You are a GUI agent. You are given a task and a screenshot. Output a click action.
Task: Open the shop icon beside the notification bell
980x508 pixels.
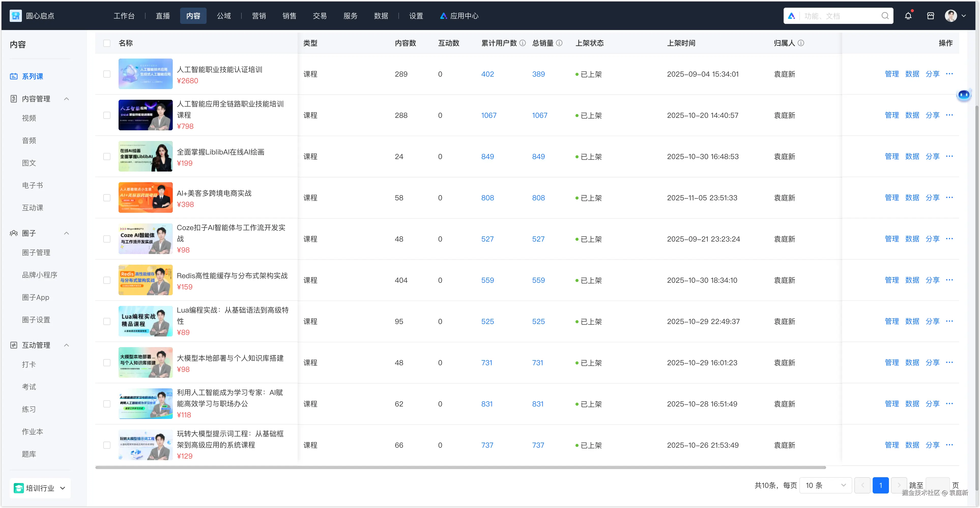(x=930, y=16)
